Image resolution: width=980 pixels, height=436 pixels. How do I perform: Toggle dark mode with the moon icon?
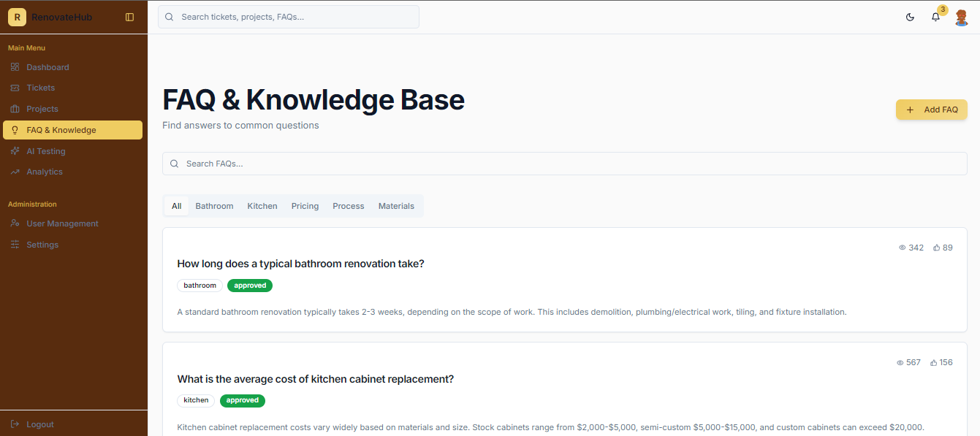910,17
